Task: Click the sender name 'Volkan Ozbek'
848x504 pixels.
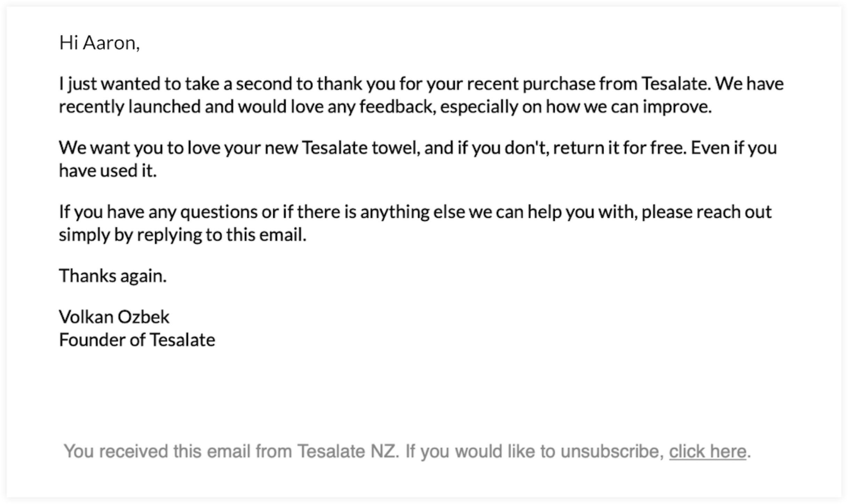Action: click(x=114, y=317)
